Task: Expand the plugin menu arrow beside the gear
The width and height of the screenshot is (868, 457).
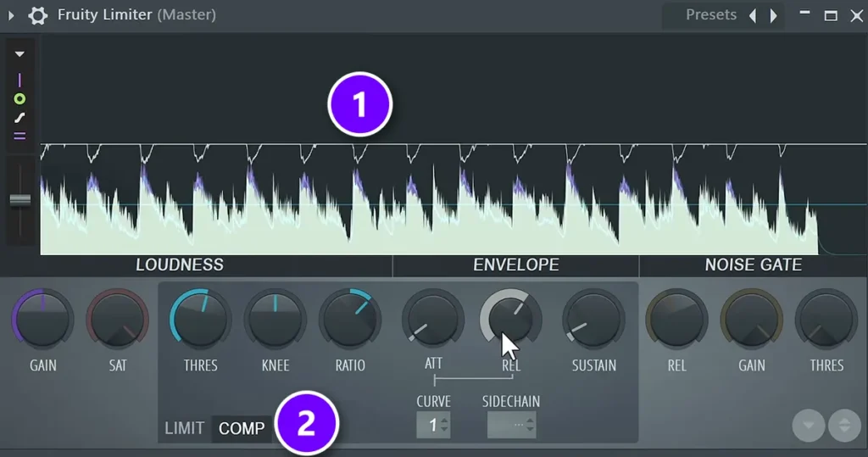Action: (x=11, y=15)
